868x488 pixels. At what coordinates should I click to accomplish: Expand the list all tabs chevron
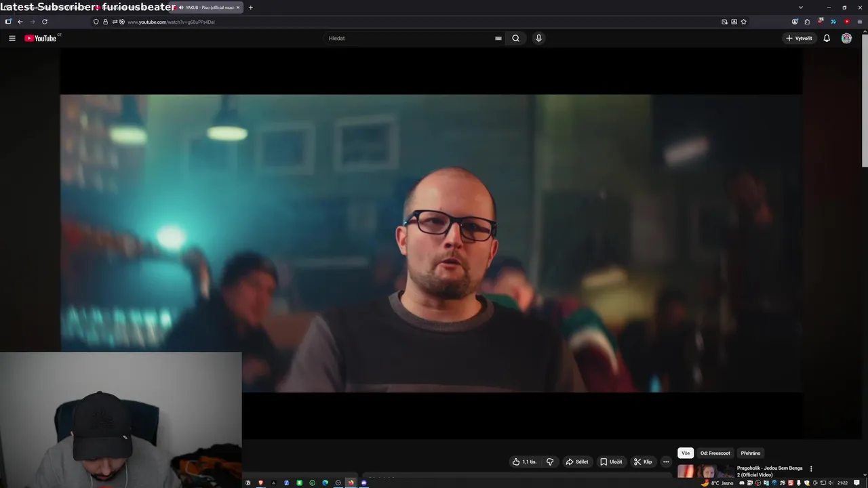(801, 7)
